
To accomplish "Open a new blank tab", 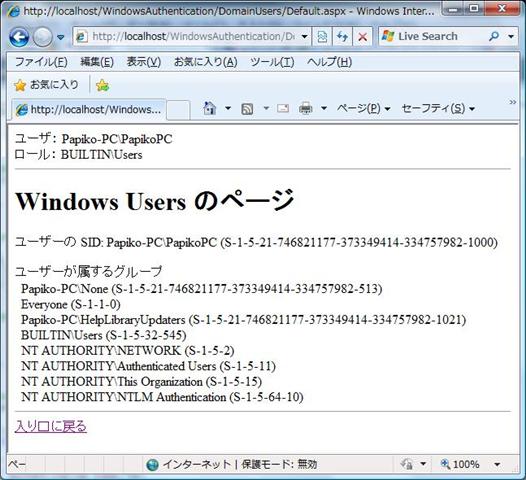I will click(x=178, y=109).
